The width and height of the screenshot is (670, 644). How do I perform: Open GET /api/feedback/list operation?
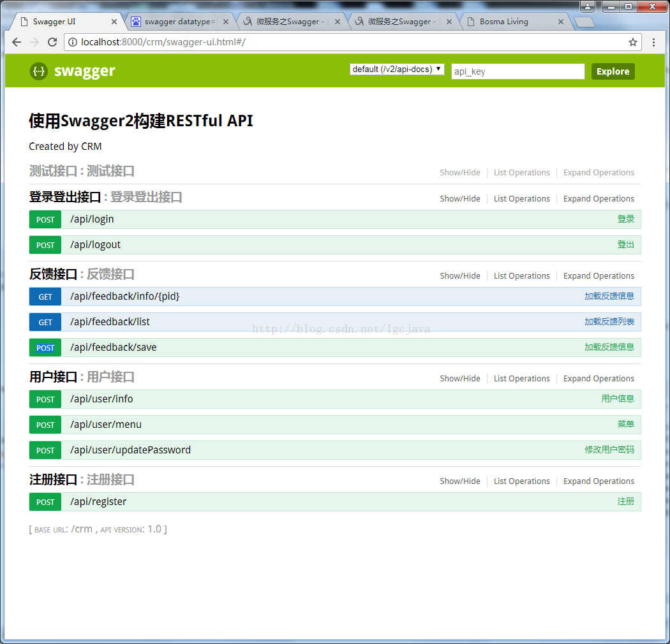[x=335, y=322]
